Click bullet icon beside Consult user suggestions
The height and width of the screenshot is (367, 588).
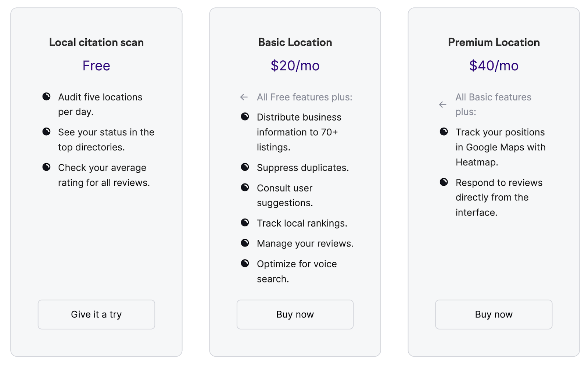(x=245, y=188)
